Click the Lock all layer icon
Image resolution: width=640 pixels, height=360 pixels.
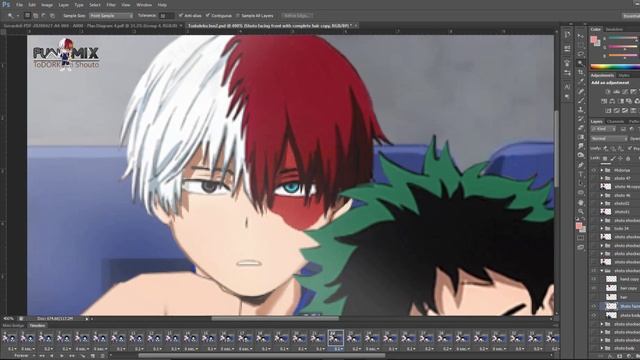click(629, 158)
